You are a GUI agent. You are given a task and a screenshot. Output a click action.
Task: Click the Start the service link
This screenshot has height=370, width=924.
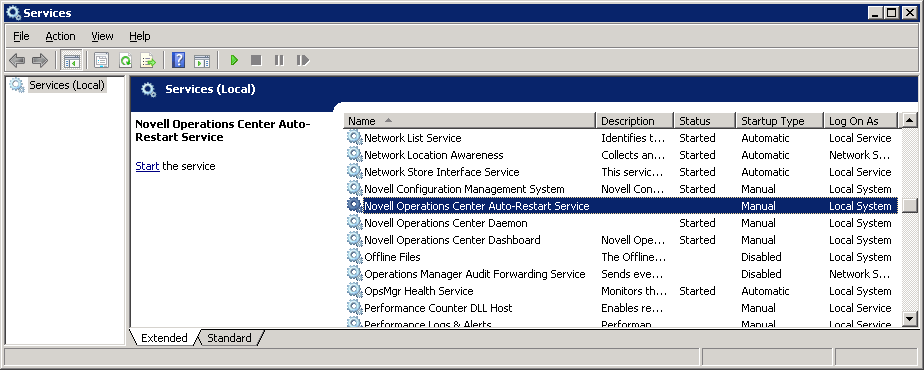(x=147, y=166)
